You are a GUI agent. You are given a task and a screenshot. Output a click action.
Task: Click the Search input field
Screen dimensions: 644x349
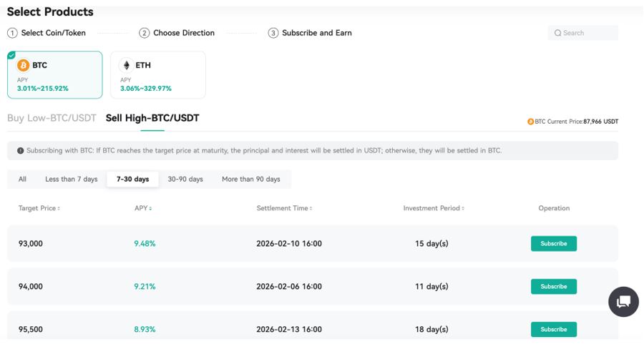pos(587,33)
